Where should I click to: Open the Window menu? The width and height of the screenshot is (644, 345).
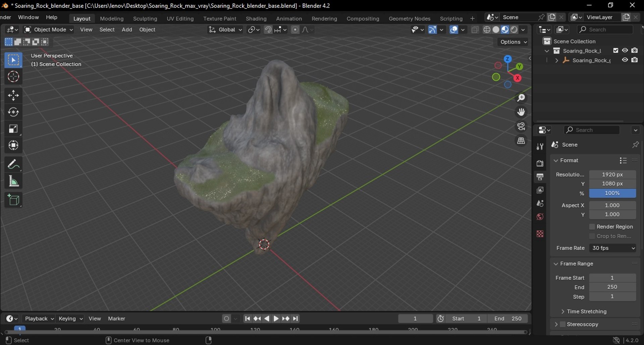click(x=28, y=17)
